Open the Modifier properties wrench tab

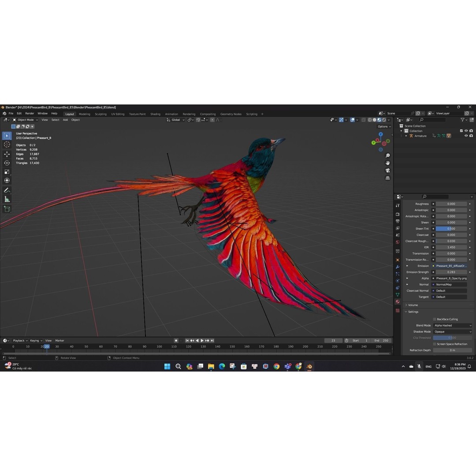398,267
